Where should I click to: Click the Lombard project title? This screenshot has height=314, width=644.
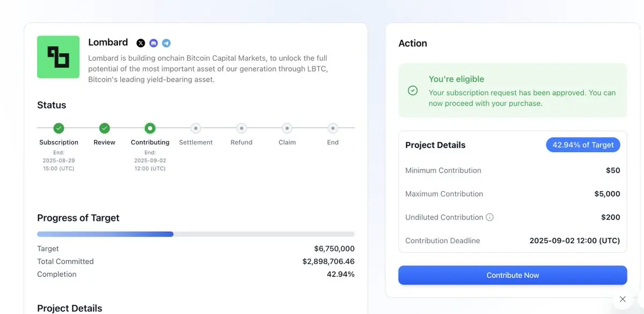click(108, 42)
